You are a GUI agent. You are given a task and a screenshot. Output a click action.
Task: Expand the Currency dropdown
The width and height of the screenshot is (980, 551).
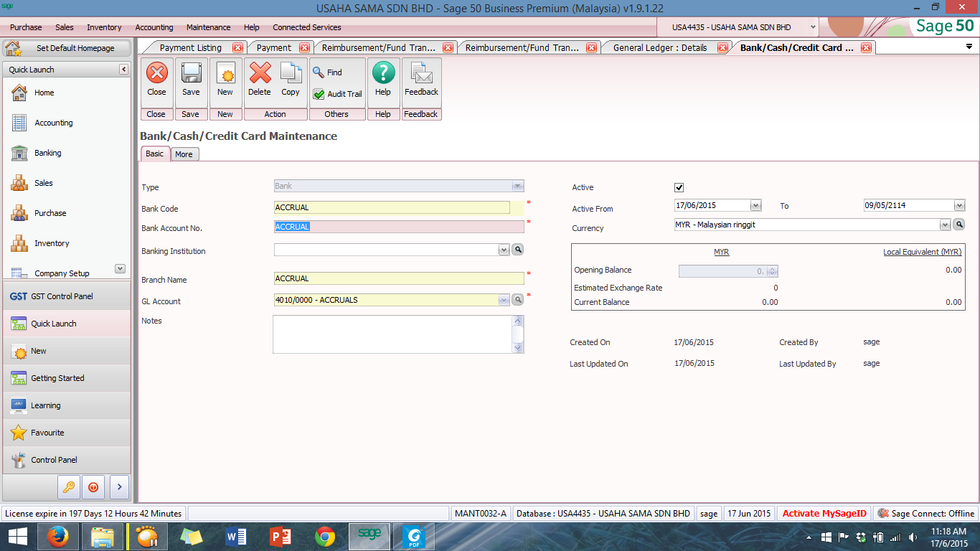(x=945, y=225)
